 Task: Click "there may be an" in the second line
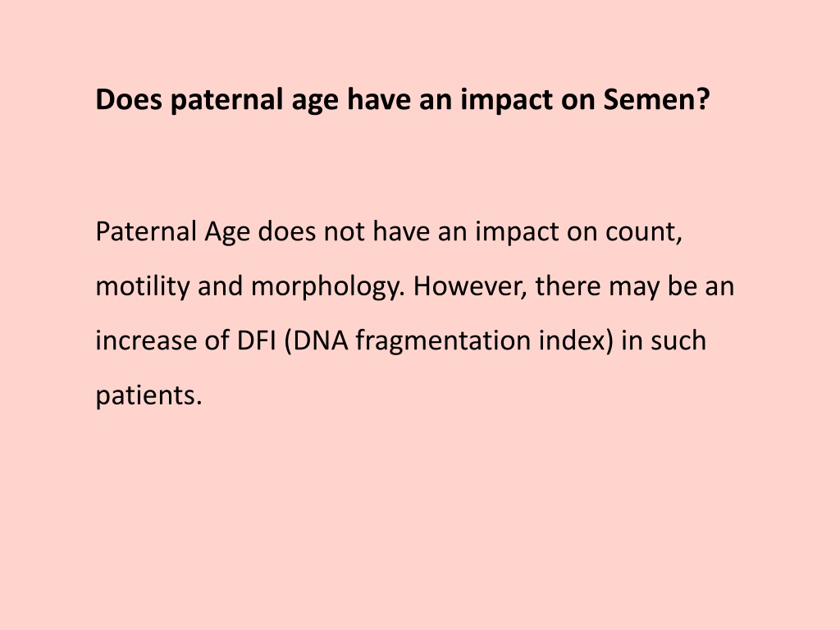(x=635, y=286)
